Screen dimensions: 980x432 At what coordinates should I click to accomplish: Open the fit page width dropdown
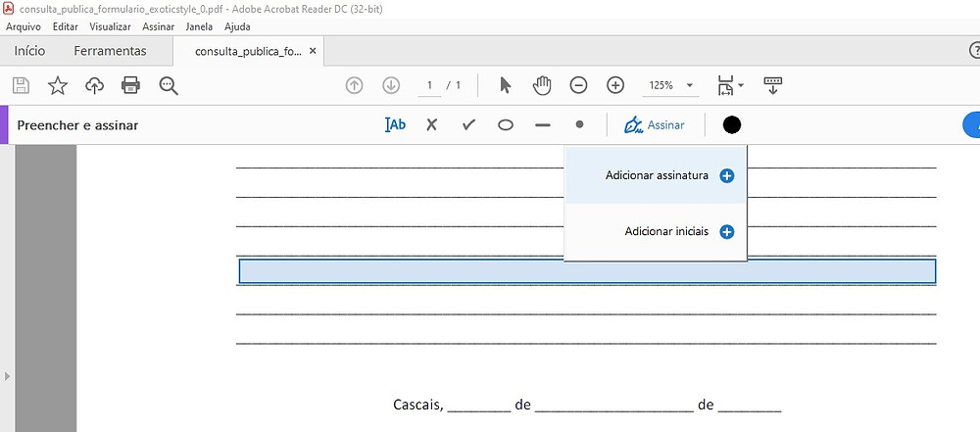pyautogui.click(x=730, y=85)
